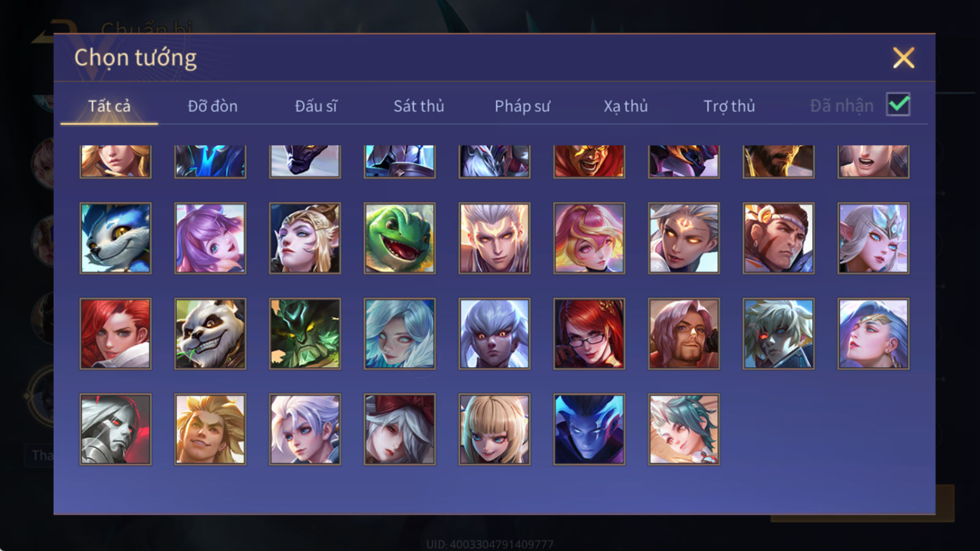
Task: Select the Đấu sĩ tab
Action: coord(315,106)
